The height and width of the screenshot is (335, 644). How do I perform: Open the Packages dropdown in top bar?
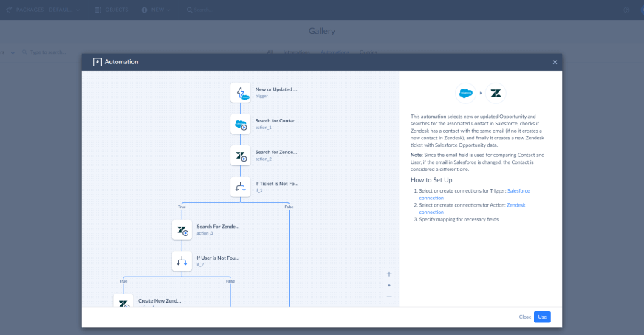pyautogui.click(x=43, y=10)
